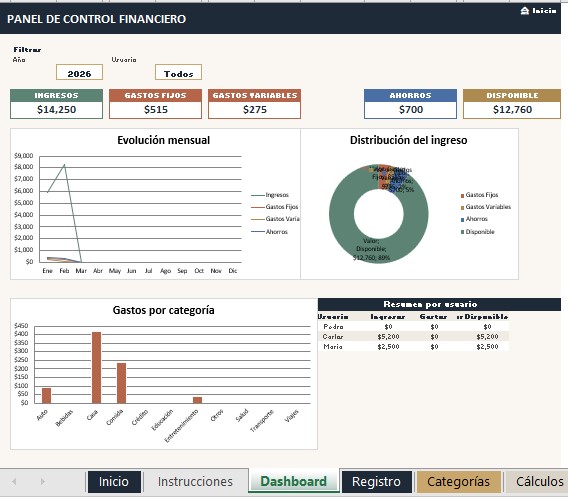Viewport: 568px width, 497px height.
Task: Click the PANEL DE CONTROL FINANCIERO title
Action: pyautogui.click(x=96, y=19)
